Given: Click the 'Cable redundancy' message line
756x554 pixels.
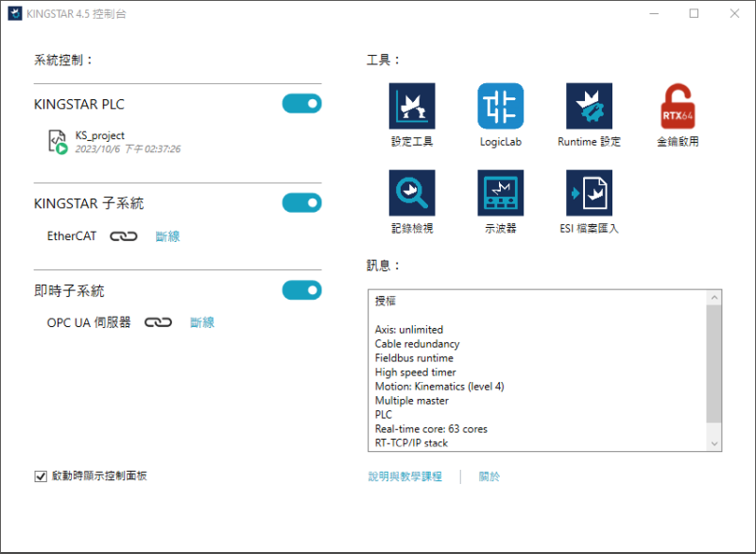Looking at the screenshot, I should pos(417,344).
